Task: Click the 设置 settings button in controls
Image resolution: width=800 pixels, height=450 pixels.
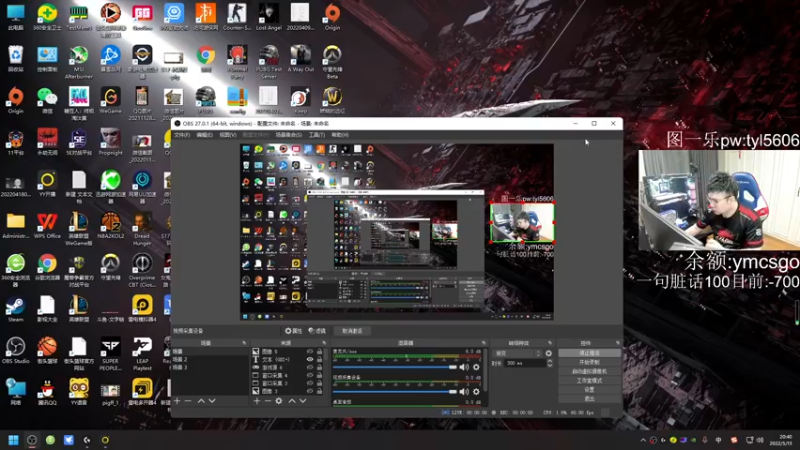Action: pos(589,390)
